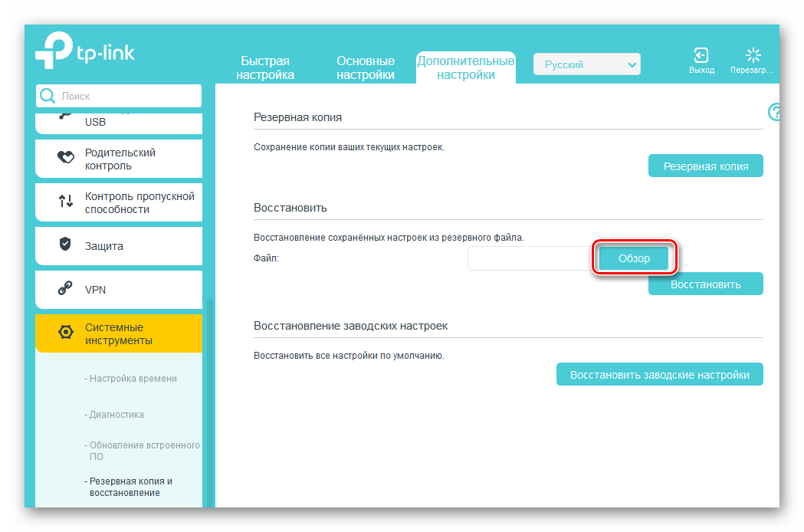Click the Перезагр. reboot icon

point(753,55)
